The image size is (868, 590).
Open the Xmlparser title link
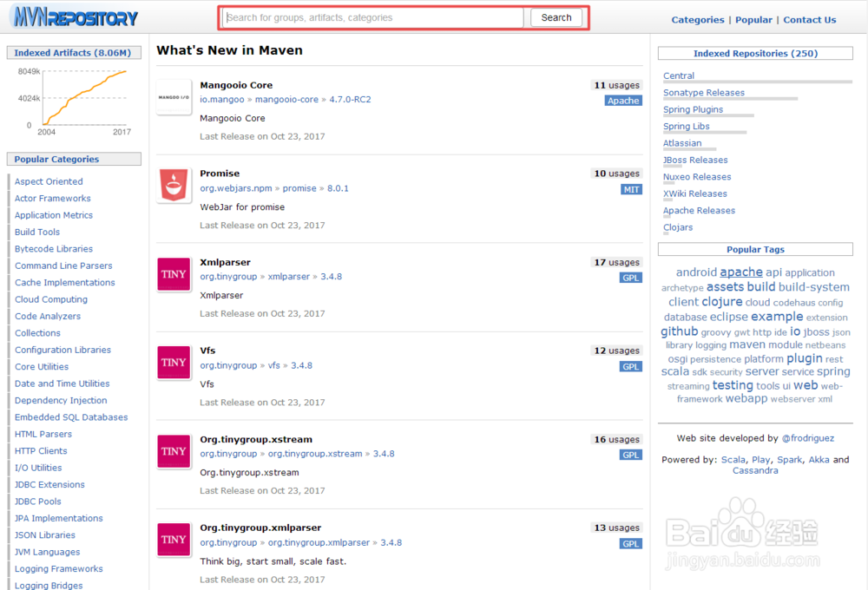[226, 262]
